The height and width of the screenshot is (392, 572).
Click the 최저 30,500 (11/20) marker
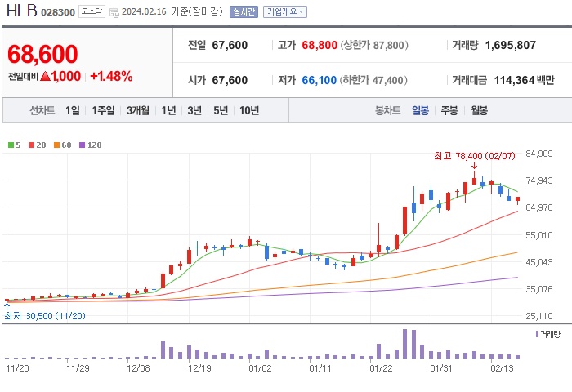[x=45, y=316]
